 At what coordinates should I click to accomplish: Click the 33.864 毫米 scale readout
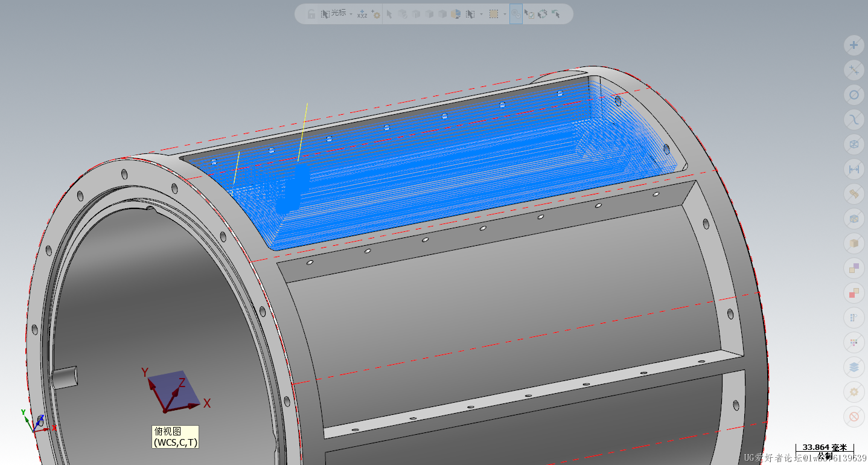[x=825, y=447]
